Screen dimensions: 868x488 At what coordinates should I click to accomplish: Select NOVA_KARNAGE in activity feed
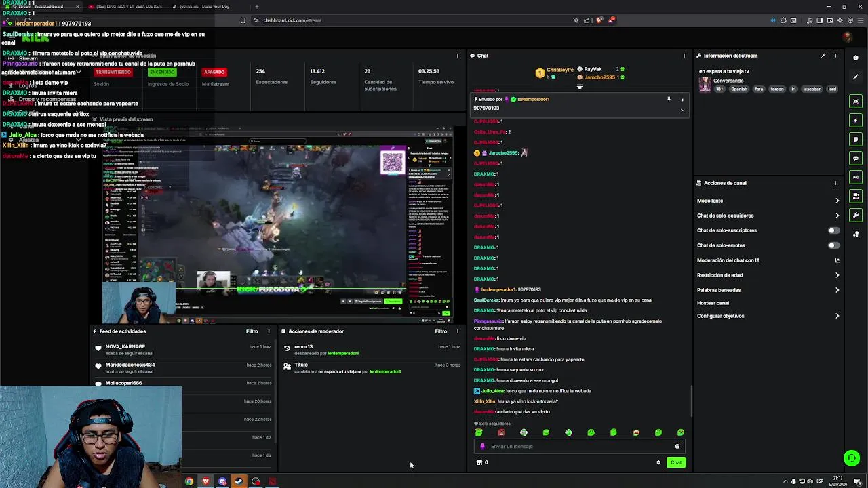125,346
